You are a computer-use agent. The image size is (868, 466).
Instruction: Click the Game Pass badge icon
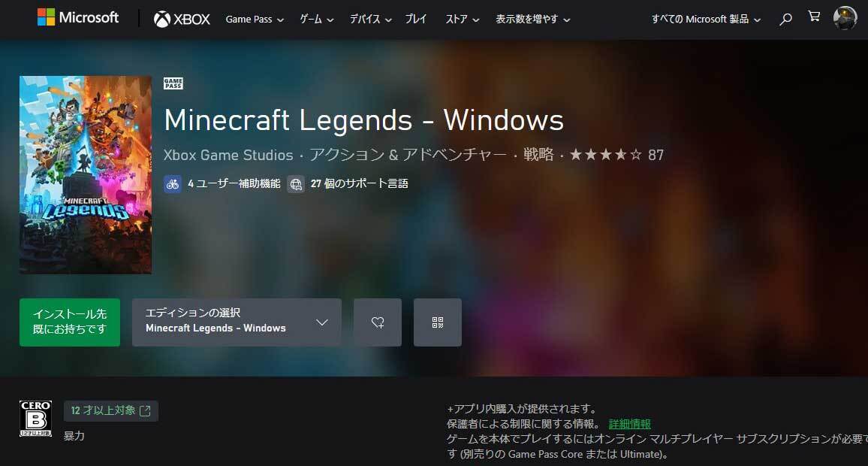[x=173, y=83]
